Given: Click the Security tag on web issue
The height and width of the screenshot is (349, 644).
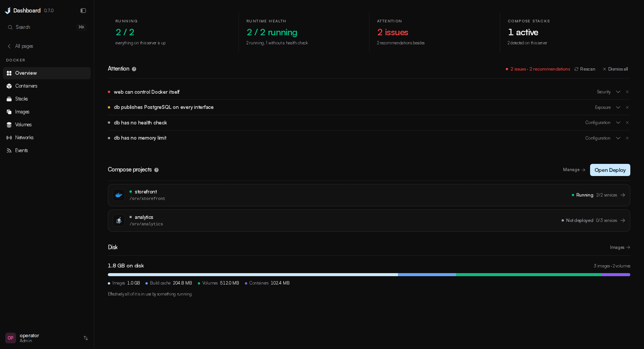Looking at the screenshot, I should [604, 92].
